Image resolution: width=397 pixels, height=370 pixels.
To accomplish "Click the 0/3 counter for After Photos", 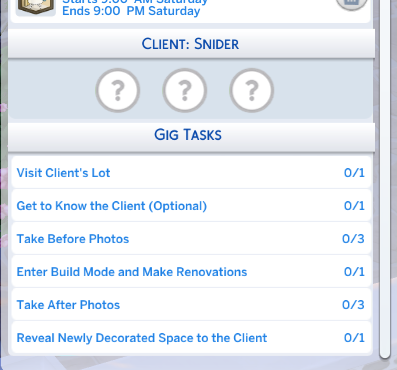I will click(x=353, y=305).
